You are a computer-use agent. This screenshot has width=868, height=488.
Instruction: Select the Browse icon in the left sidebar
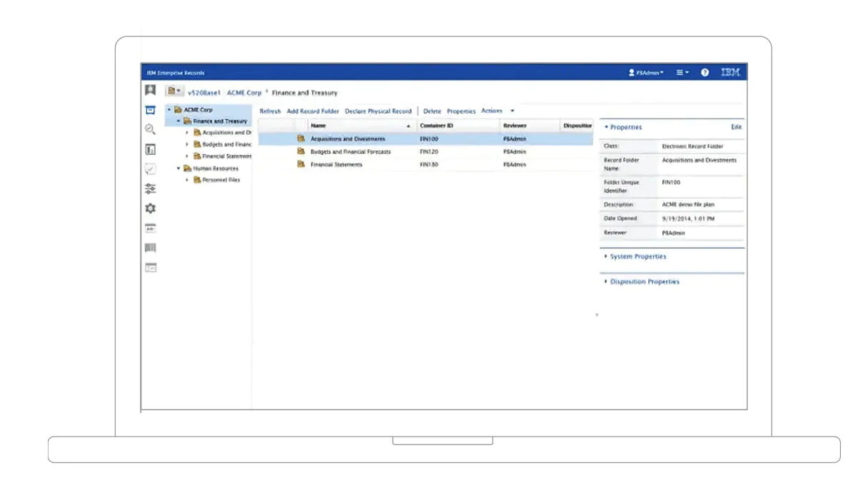tap(151, 108)
